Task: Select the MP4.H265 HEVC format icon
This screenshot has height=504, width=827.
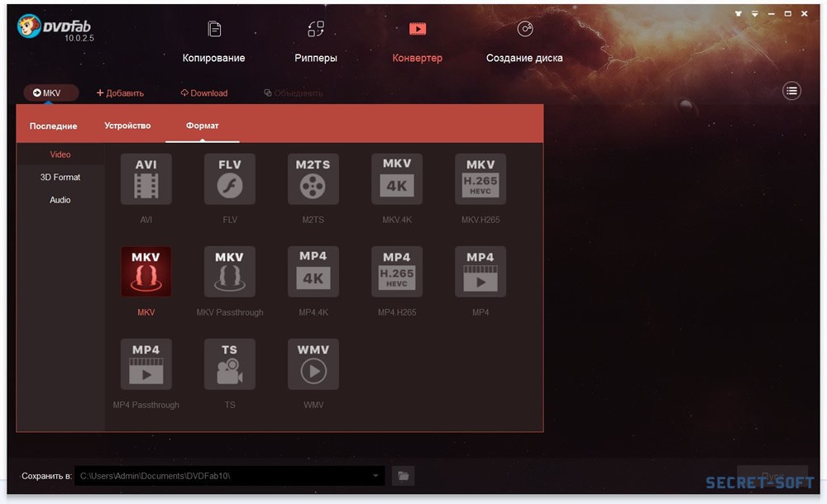Action: (x=397, y=272)
